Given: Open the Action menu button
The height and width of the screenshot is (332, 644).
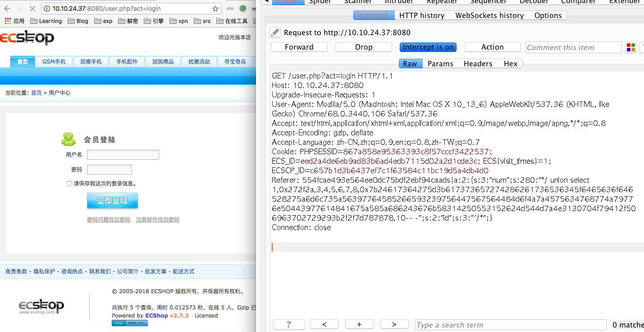Looking at the screenshot, I should coord(493,47).
